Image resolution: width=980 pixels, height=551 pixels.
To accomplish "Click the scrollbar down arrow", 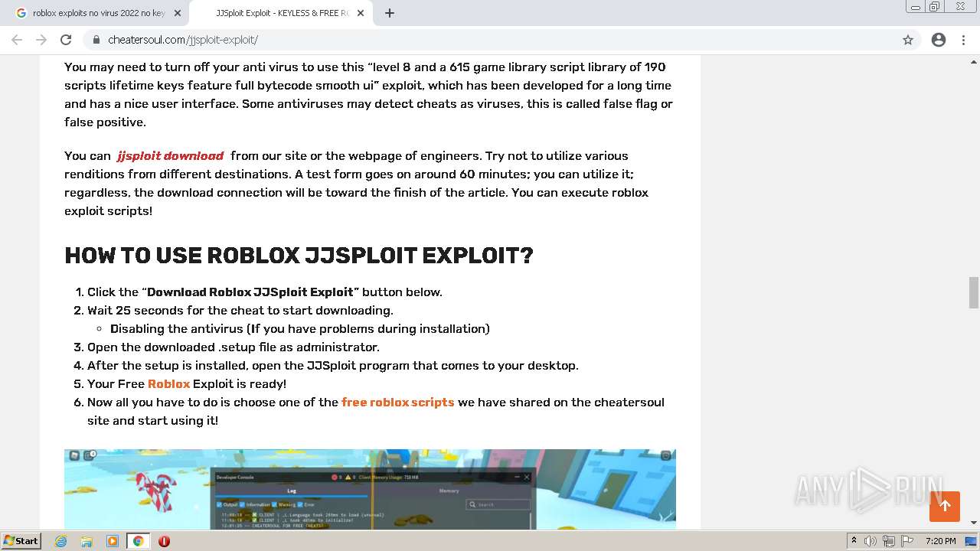I will click(974, 523).
